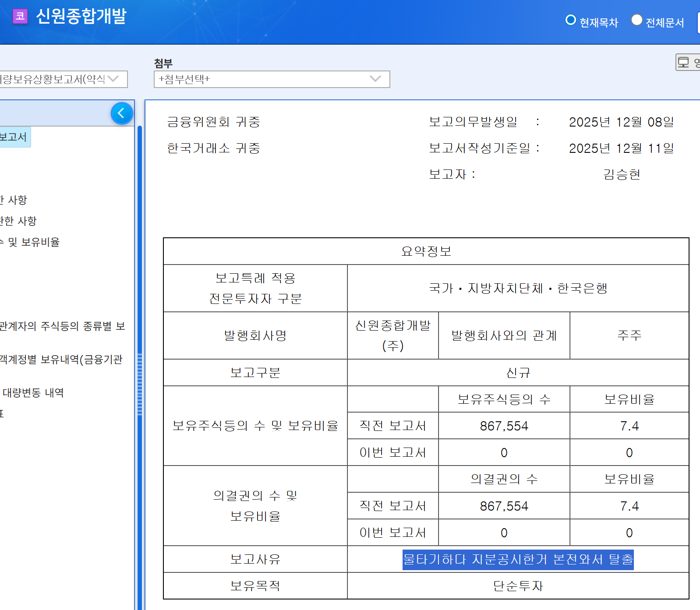Click the 첨부 label above the dropdown

pos(163,63)
